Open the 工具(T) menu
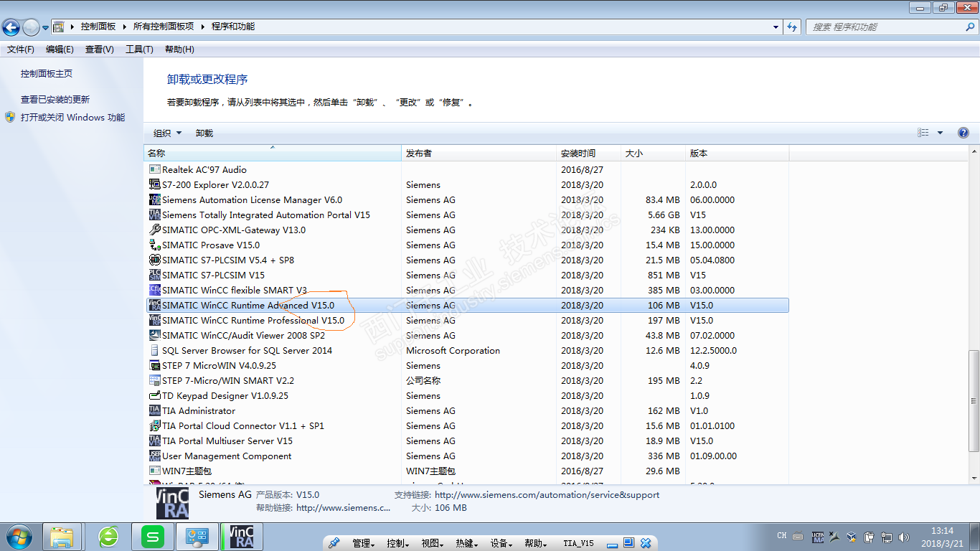 coord(139,50)
